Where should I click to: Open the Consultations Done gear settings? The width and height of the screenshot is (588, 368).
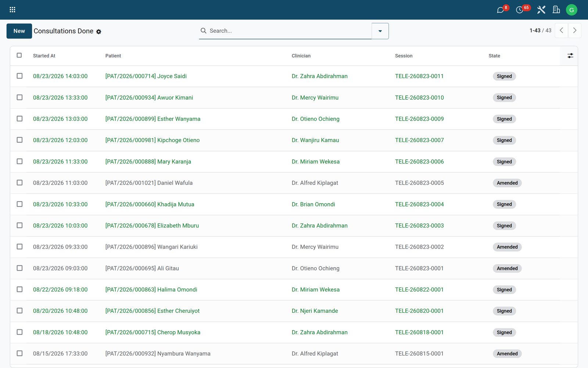[x=98, y=32]
